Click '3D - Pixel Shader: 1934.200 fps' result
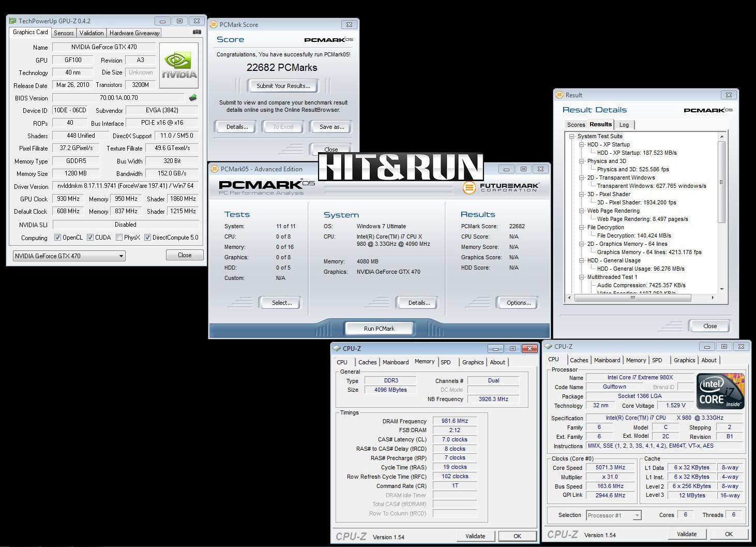 [637, 203]
